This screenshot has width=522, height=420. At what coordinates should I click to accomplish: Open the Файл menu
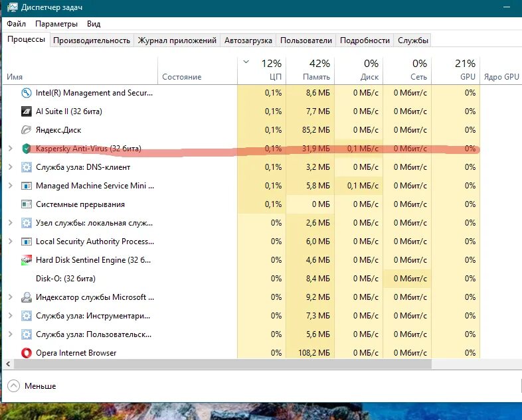pyautogui.click(x=16, y=24)
